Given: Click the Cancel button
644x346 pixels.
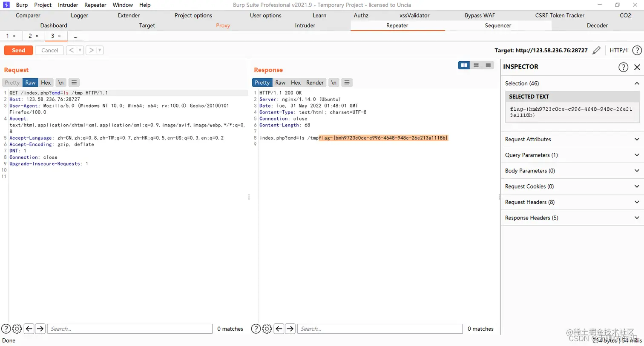Looking at the screenshot, I should coord(49,50).
